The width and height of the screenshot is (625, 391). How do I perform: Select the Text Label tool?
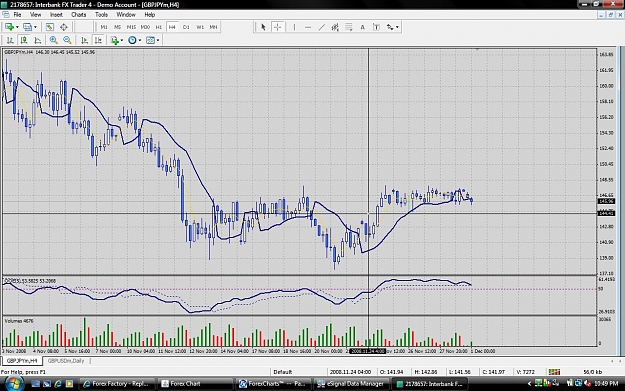click(x=376, y=27)
